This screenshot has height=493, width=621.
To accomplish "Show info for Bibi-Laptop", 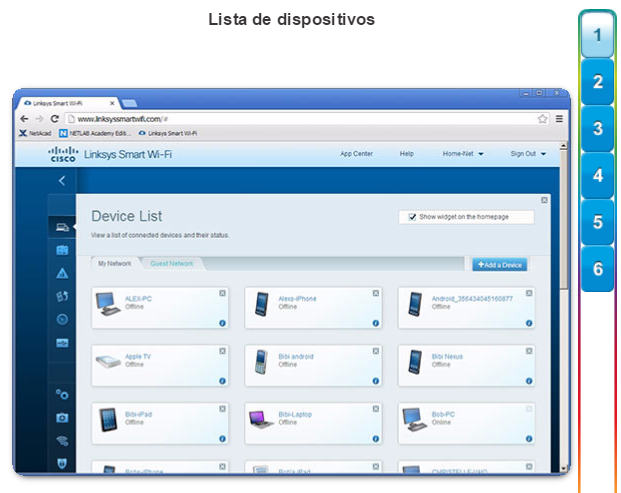I will 375,439.
